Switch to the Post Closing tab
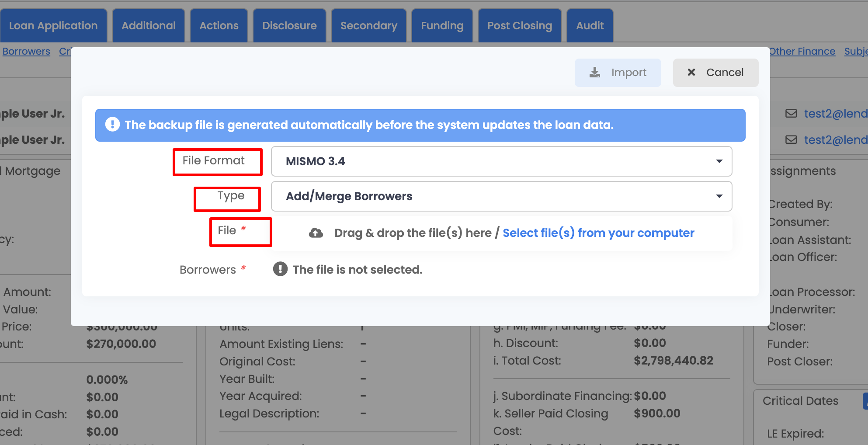Viewport: 868px width, 445px height. click(520, 25)
